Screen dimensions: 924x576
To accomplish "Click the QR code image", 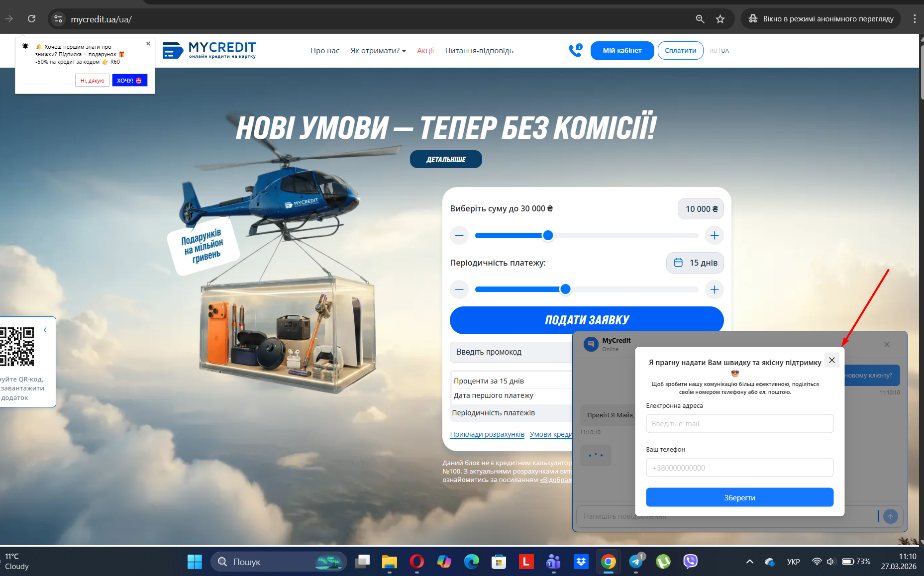I will (x=17, y=347).
